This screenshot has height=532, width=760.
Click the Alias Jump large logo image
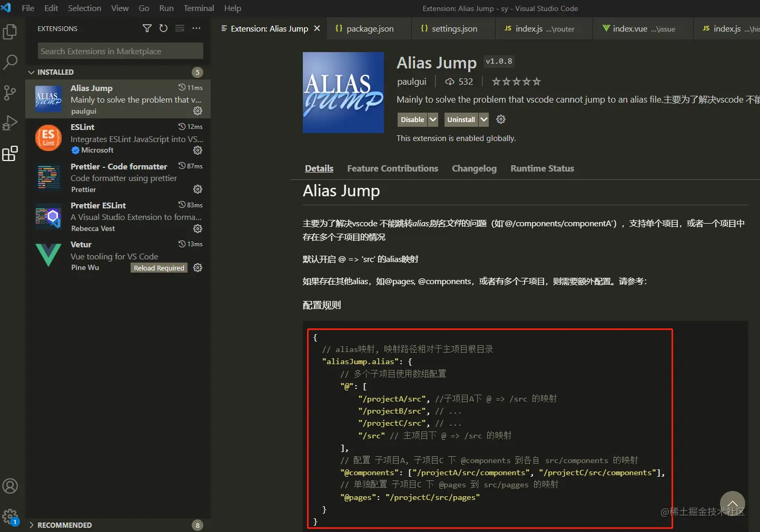(343, 92)
